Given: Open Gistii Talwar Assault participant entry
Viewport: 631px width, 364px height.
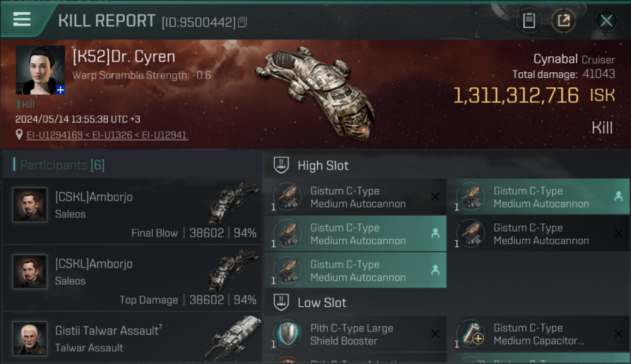Looking at the screenshot, I should coord(132,338).
